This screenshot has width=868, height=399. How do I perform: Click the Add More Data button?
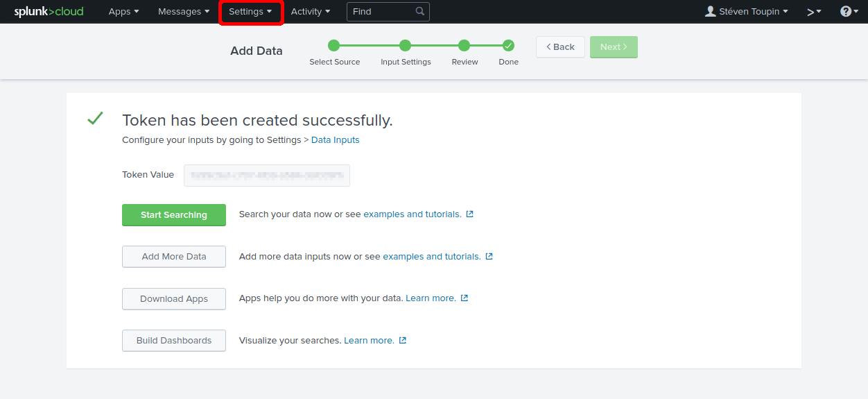tap(174, 257)
